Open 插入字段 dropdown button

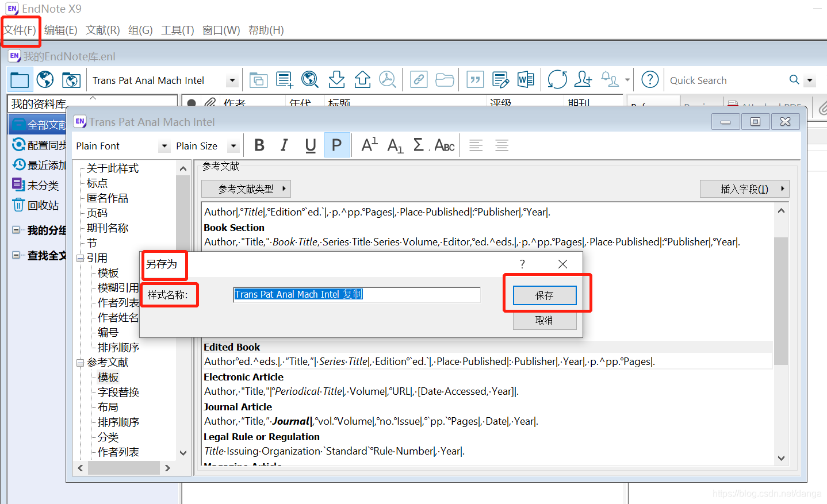(744, 188)
